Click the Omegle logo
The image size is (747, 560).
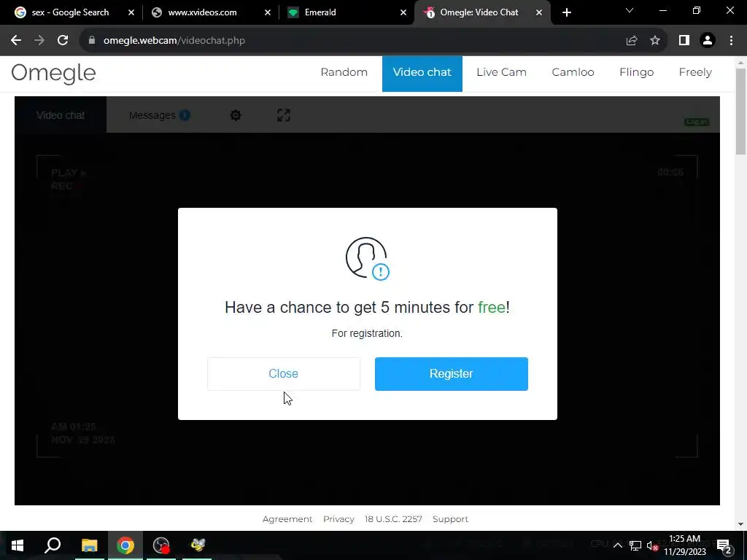click(53, 74)
